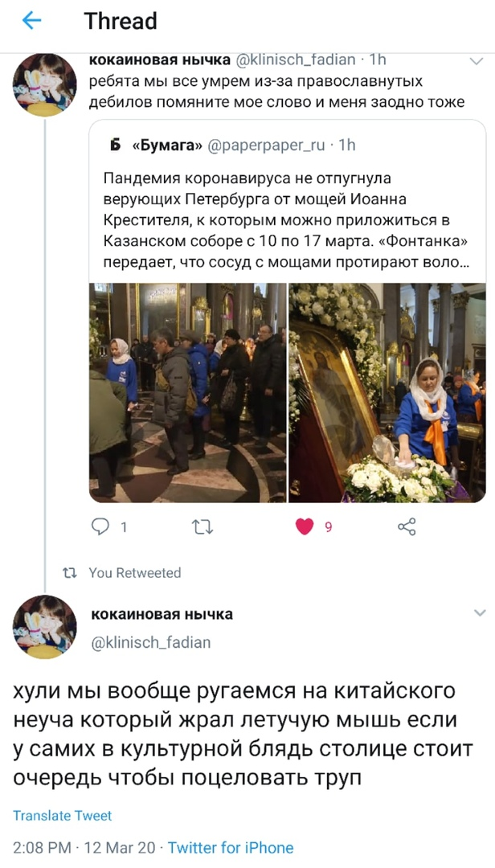Viewport: 495px width, 868px height.
Task: Tap the You Retweeted label
Action: [134, 573]
